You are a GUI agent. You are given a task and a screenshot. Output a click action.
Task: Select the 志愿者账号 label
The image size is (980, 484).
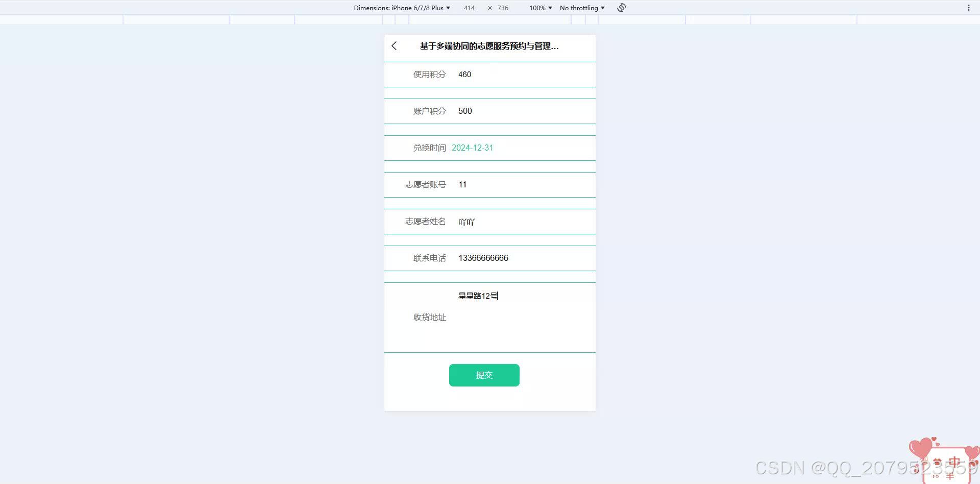(x=425, y=185)
